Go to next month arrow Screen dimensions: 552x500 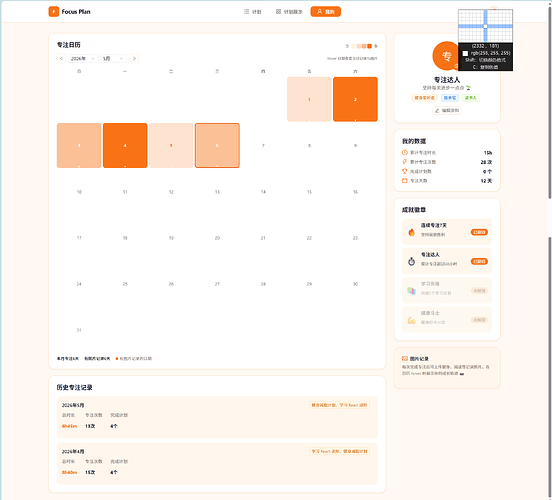(134, 58)
